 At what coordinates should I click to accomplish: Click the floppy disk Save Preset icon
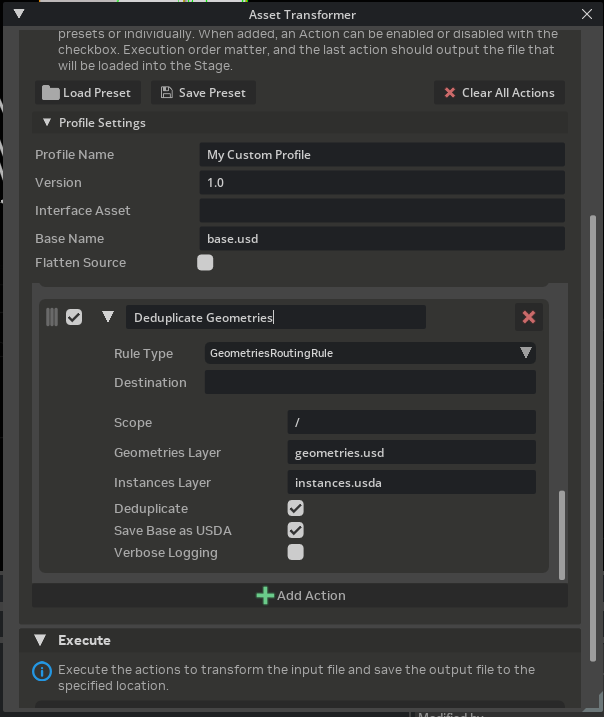(166, 93)
